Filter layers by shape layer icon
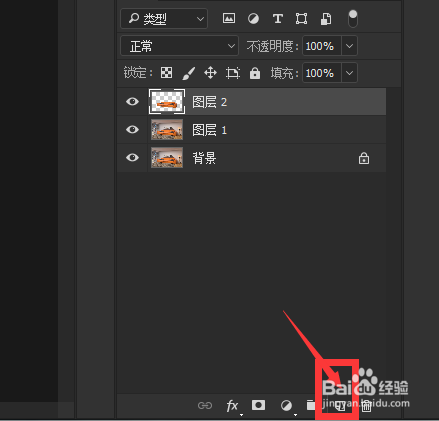Screen dimensions: 439x421 [301, 18]
